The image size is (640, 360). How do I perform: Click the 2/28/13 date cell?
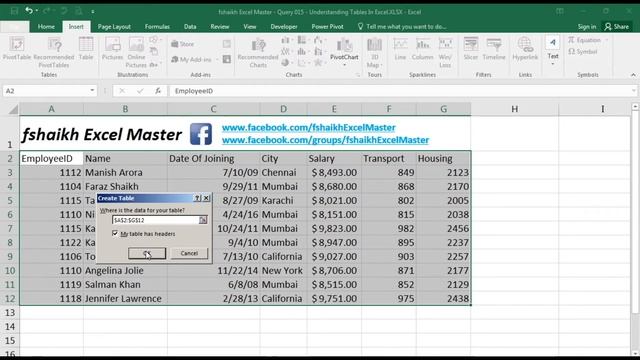tap(213, 299)
